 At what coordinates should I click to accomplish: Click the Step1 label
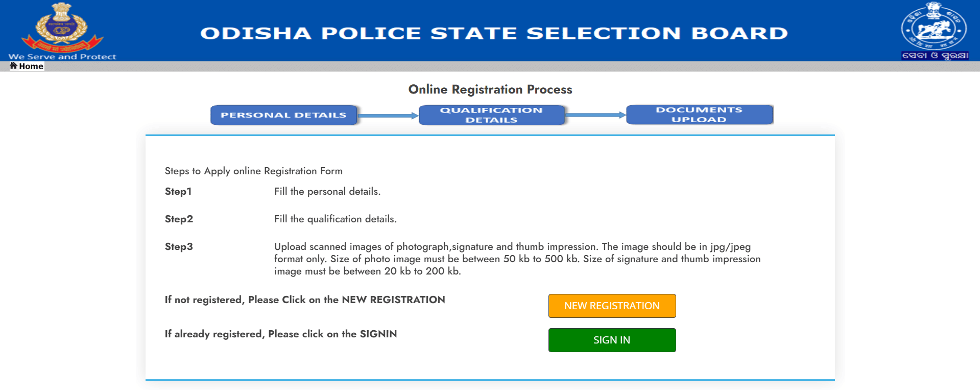coord(178,191)
